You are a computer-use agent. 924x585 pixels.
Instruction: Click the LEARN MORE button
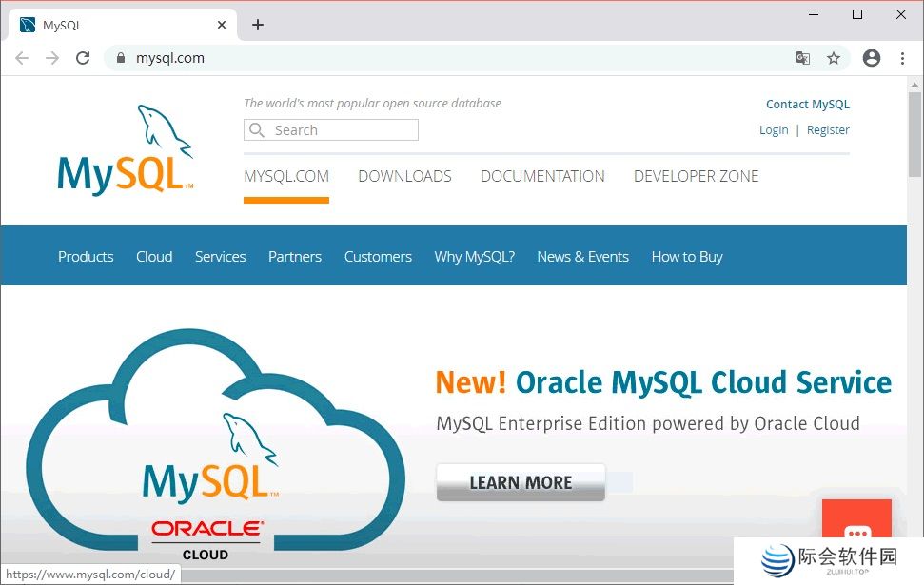pos(520,482)
